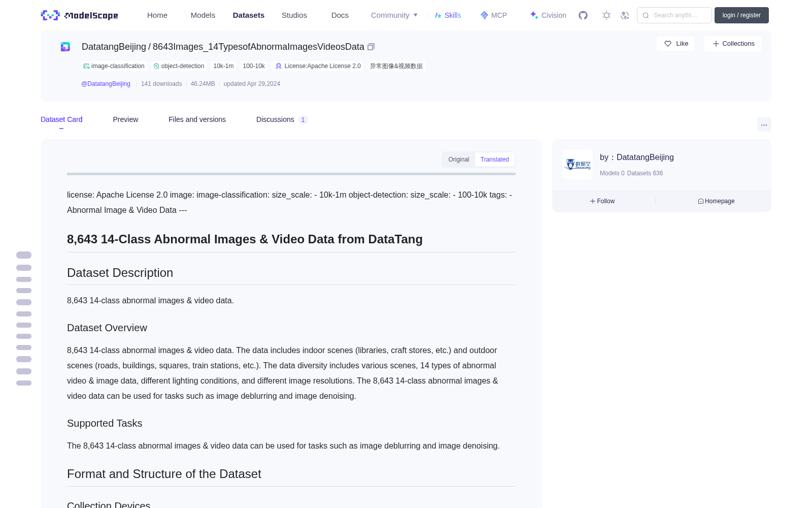The image size is (812, 508).
Task: Go to the Home nav item
Action: coord(157,15)
